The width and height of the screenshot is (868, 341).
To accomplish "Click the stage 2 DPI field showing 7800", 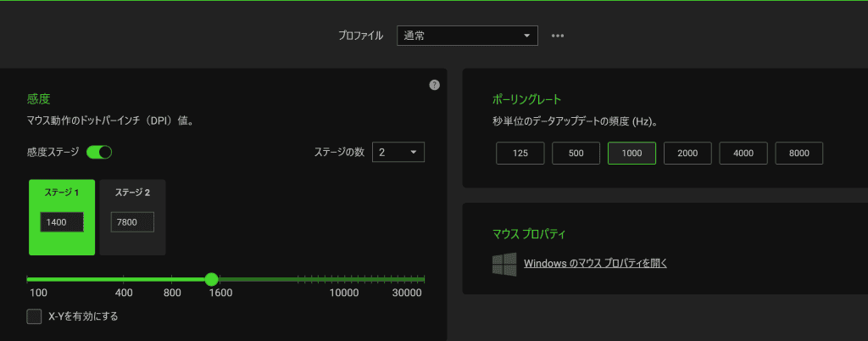I will point(132,222).
